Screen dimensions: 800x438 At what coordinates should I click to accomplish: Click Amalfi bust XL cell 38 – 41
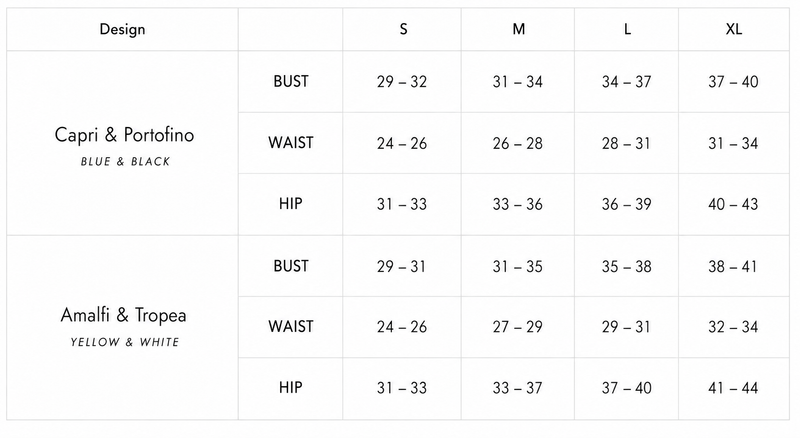[732, 266]
